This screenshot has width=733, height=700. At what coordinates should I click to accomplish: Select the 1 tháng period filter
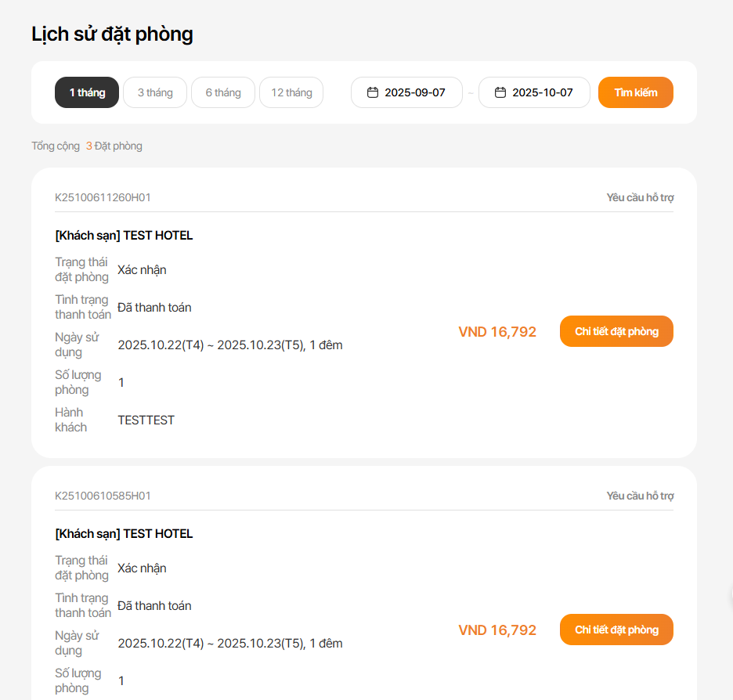[87, 92]
